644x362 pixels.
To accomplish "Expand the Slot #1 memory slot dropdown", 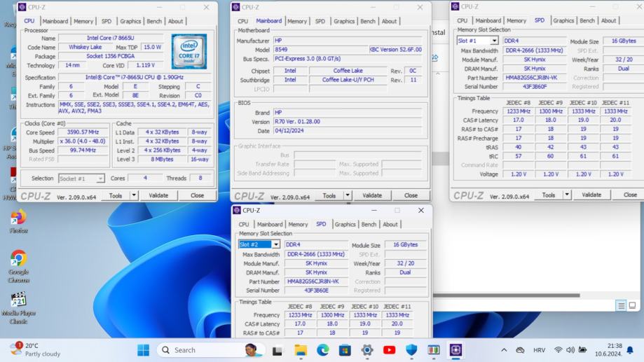I will pyautogui.click(x=494, y=41).
